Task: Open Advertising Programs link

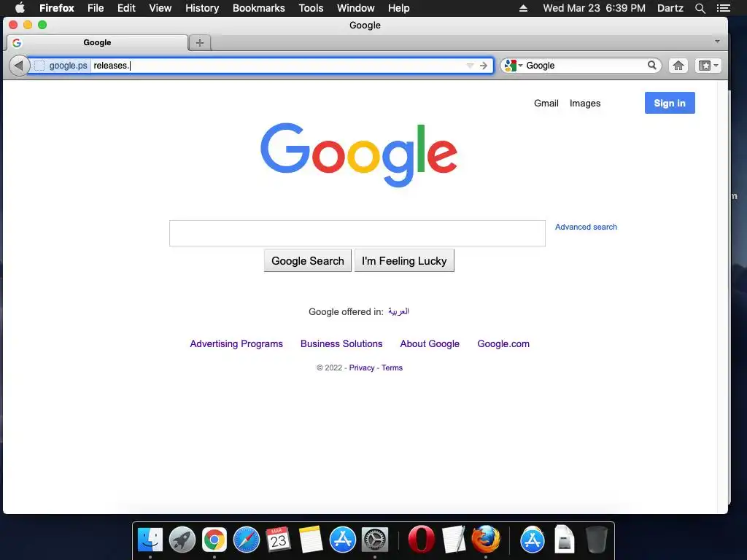Action: 236,344
